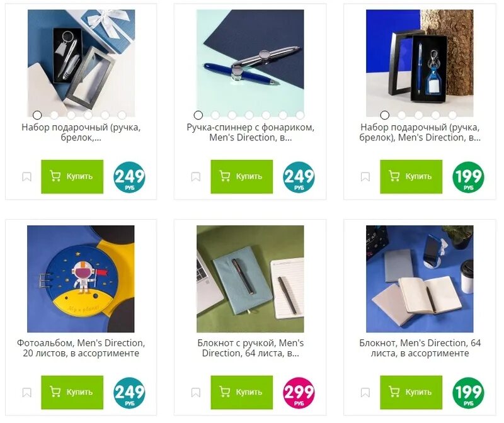504x423 pixels.
Task: Open the Блокнот, Men's Direction 64 листа link
Action: click(x=420, y=348)
